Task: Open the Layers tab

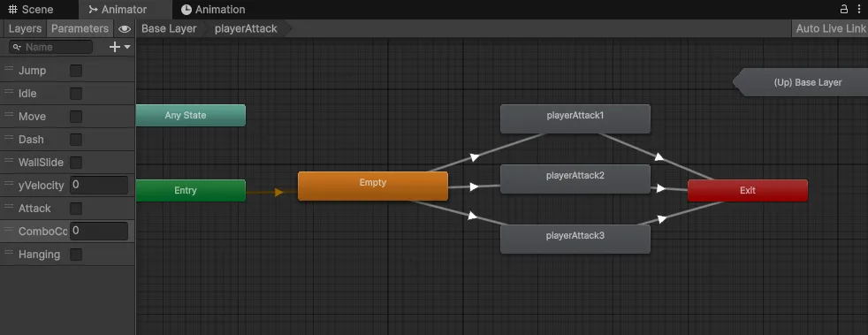Action: [x=25, y=29]
